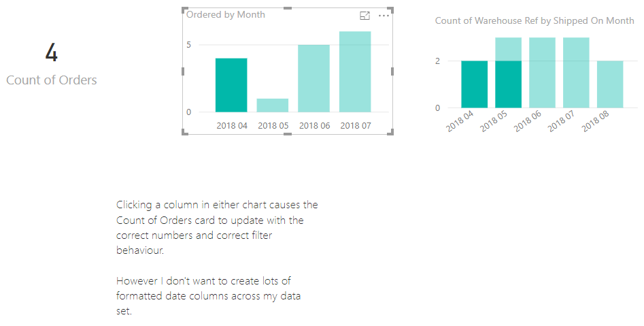
Task: Click 2018 06 bar in Shipped On Month chart
Action: pyautogui.click(x=542, y=73)
